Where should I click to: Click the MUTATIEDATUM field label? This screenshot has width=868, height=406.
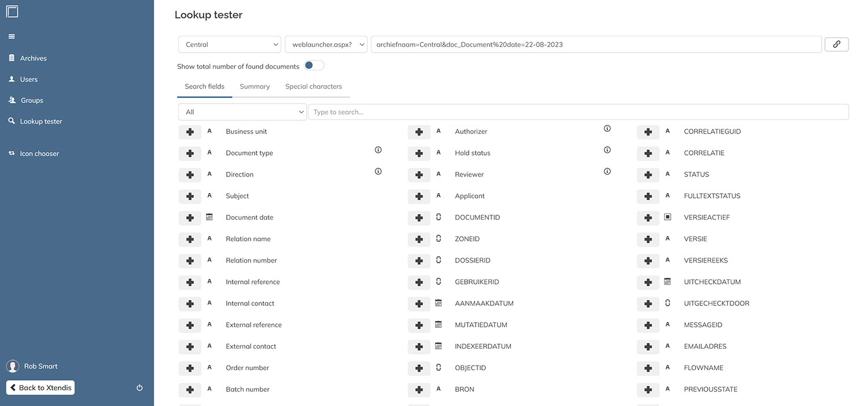(481, 325)
